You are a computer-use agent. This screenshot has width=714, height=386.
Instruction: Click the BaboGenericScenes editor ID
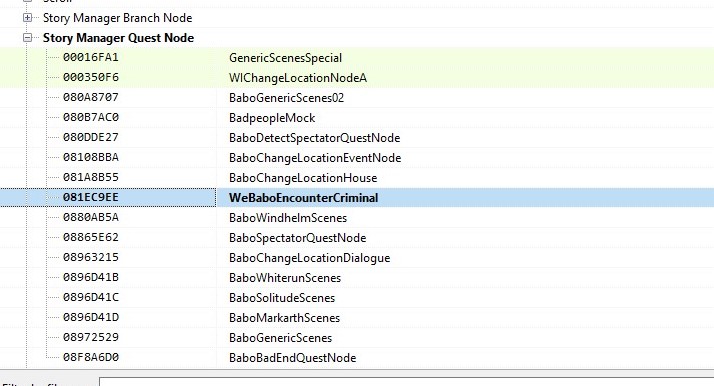click(x=280, y=338)
